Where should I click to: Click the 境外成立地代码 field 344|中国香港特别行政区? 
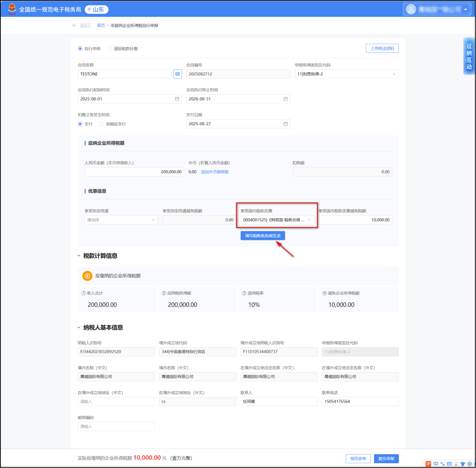[197, 352]
